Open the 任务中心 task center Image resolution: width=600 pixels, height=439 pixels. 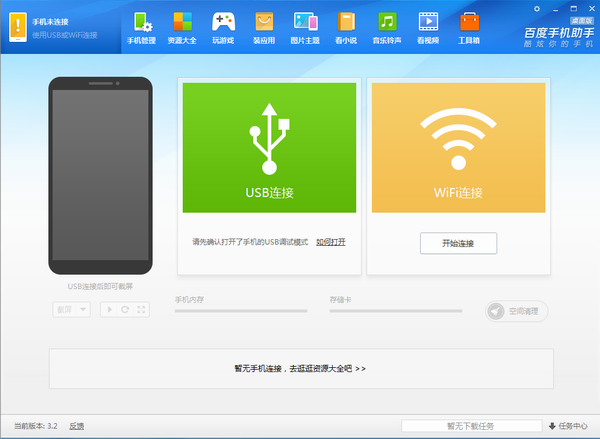pyautogui.click(x=568, y=426)
